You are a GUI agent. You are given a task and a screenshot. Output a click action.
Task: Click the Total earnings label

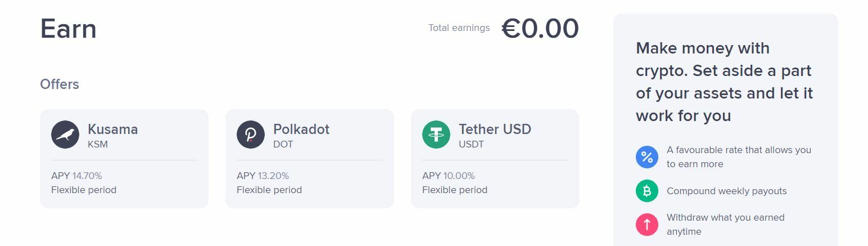click(x=459, y=28)
